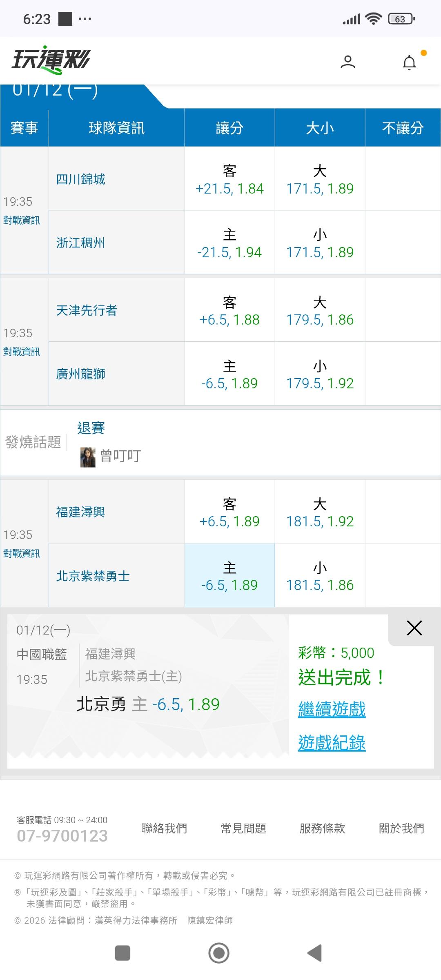The width and height of the screenshot is (441, 980).
Task: Tap the 玩運彩 logo
Action: point(51,60)
